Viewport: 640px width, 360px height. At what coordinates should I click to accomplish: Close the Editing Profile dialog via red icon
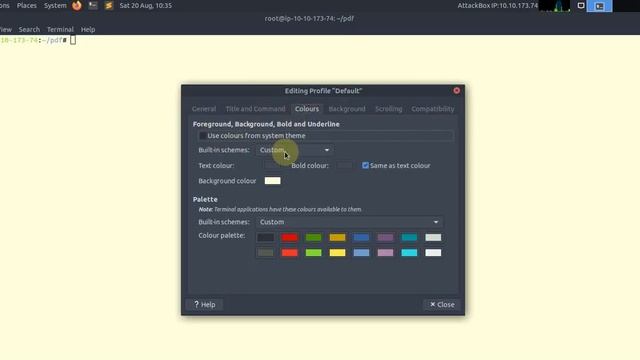tap(457, 90)
